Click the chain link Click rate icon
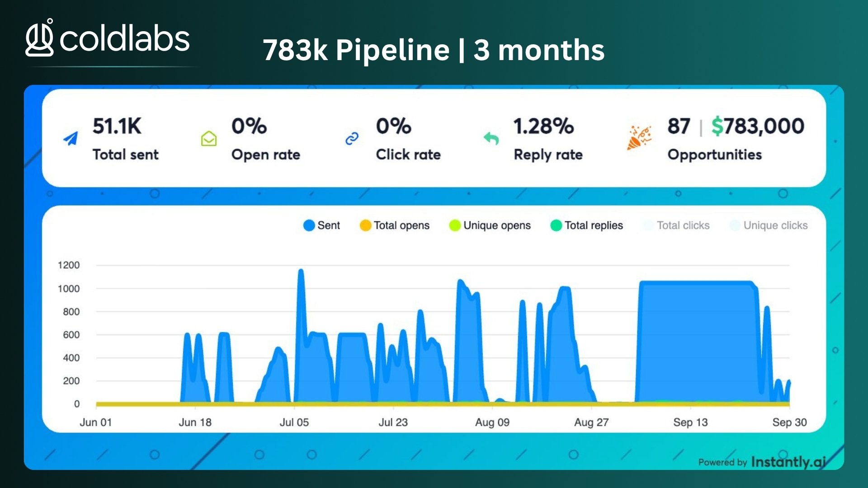This screenshot has height=488, width=868. pyautogui.click(x=352, y=139)
